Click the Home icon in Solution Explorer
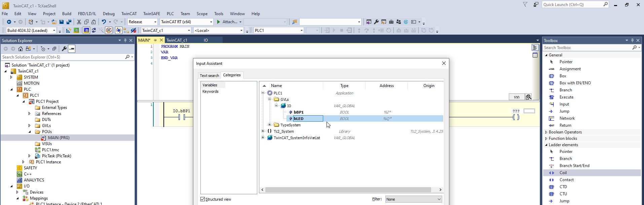The image size is (644, 205). pyautogui.click(x=21, y=49)
